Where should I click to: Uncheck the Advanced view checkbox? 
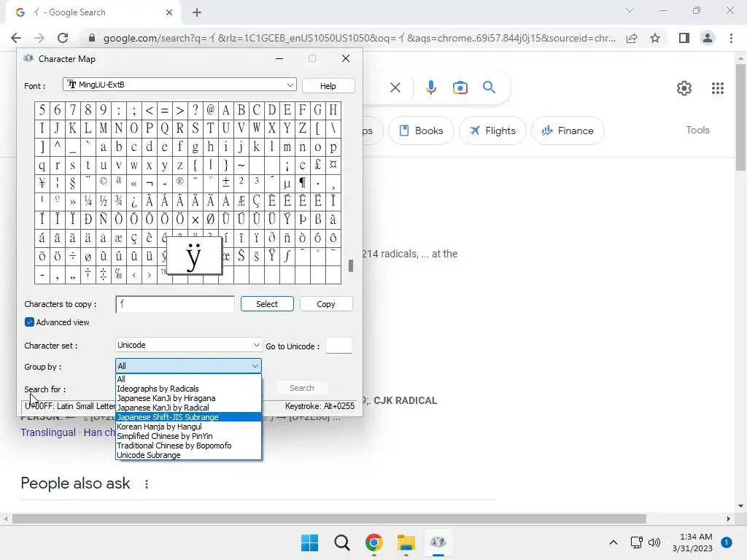29,322
